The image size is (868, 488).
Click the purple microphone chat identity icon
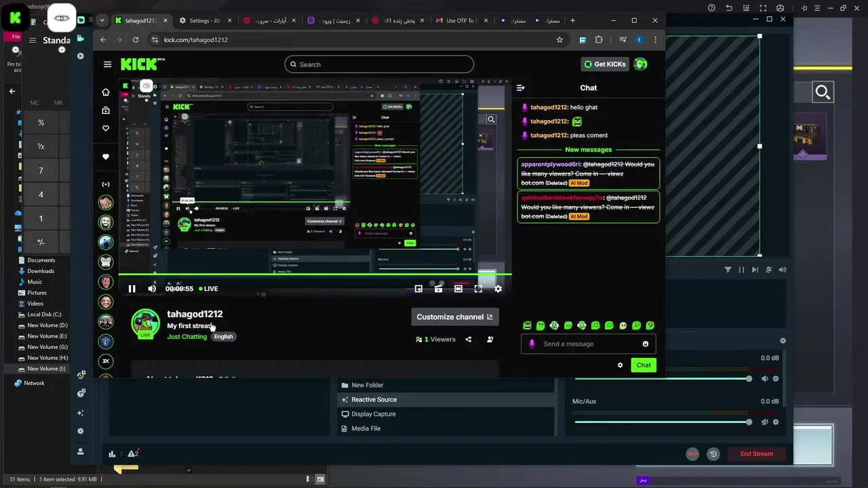[x=532, y=344]
